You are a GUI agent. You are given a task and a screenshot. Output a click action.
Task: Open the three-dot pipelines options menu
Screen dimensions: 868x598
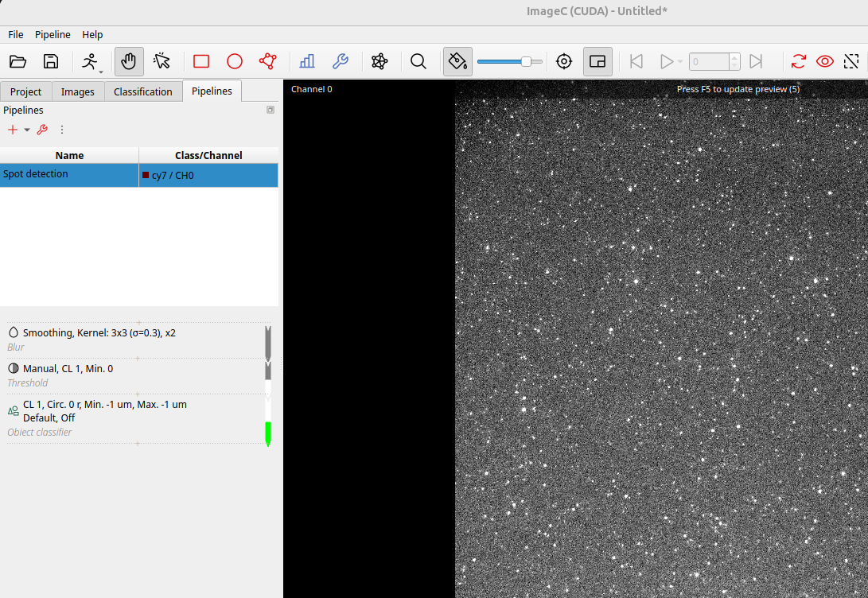tap(62, 130)
